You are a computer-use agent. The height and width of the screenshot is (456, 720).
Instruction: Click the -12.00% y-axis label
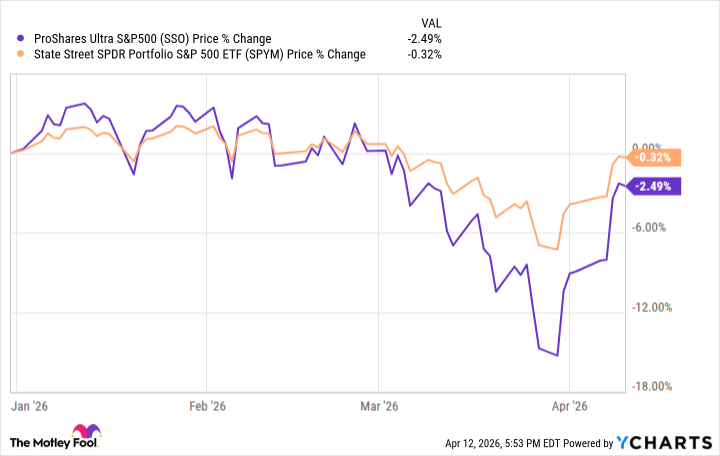coord(652,307)
